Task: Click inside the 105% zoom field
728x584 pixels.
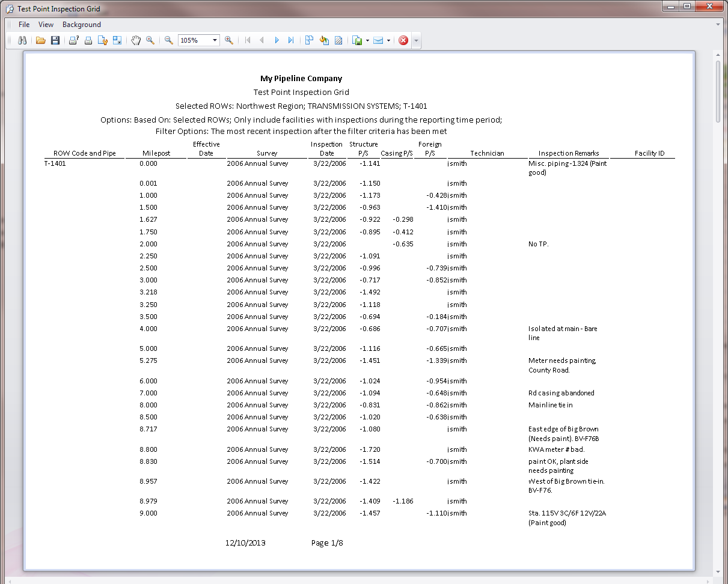Action: pyautogui.click(x=194, y=40)
